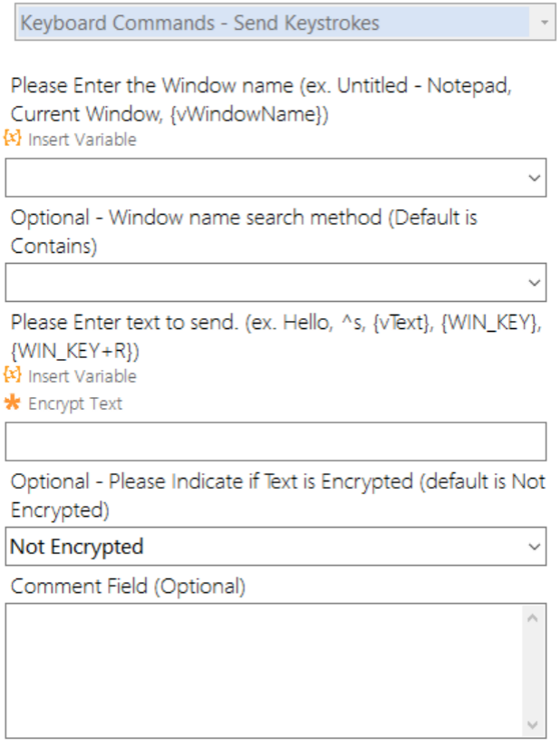This screenshot has height=747, width=560.
Task: Click the Encrypt Text link
Action: 74,404
